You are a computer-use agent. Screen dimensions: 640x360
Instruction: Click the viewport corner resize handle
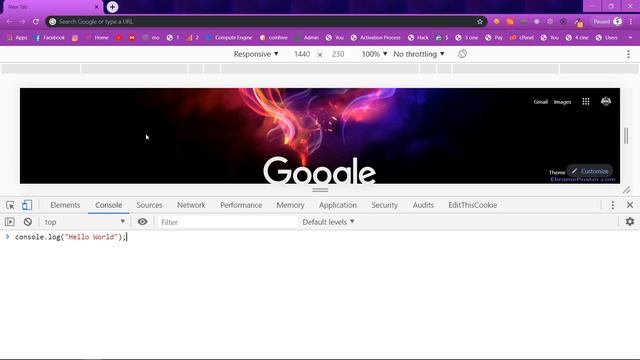(626, 190)
